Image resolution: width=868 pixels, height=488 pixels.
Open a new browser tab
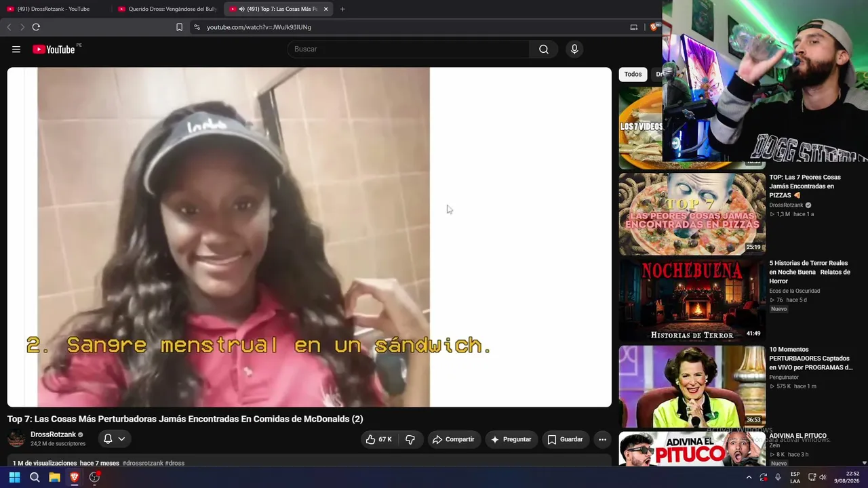(x=342, y=9)
